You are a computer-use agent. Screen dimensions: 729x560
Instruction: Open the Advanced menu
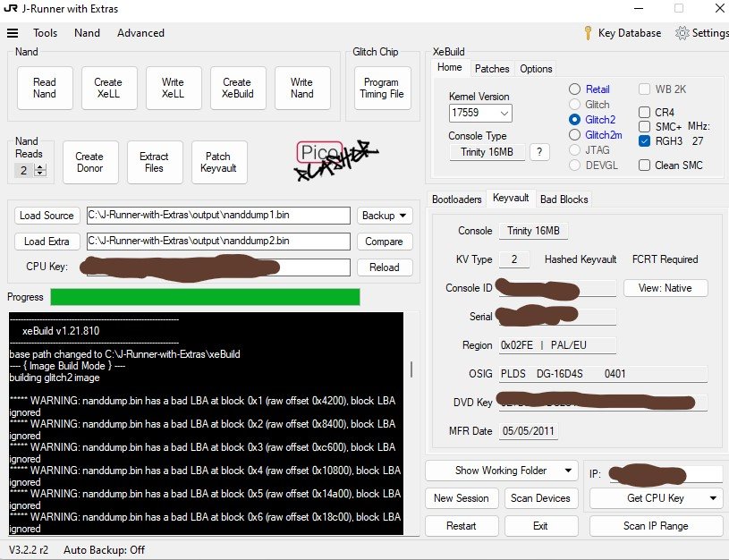[140, 33]
